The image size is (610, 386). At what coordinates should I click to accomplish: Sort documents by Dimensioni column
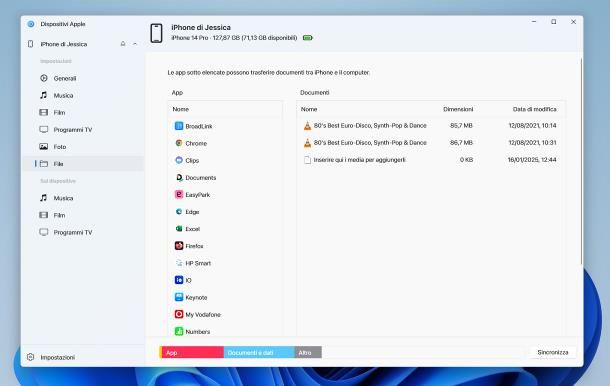pos(458,109)
